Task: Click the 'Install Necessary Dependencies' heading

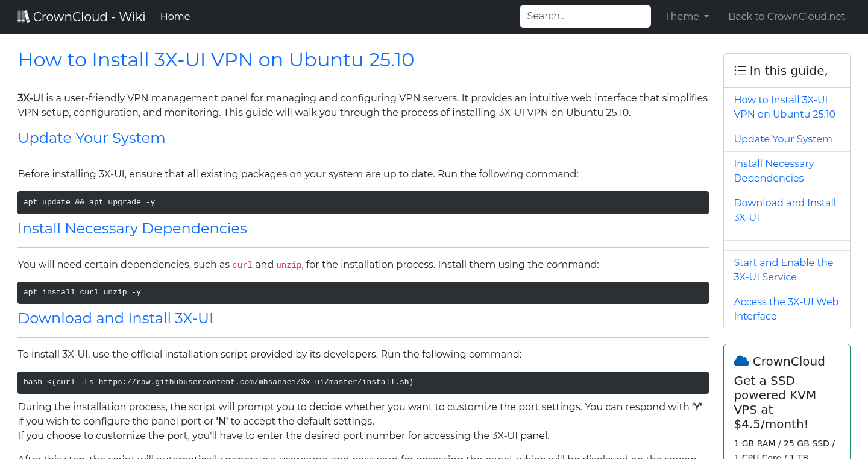Action: (132, 229)
